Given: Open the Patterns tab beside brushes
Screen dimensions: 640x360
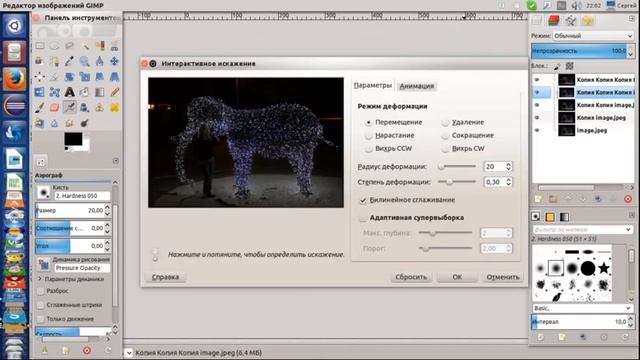Looking at the screenshot, I should 550,217.
